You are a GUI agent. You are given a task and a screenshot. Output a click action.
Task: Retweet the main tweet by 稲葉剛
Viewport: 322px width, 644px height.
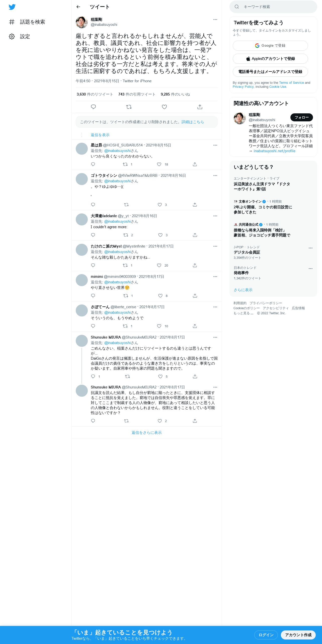click(x=129, y=107)
